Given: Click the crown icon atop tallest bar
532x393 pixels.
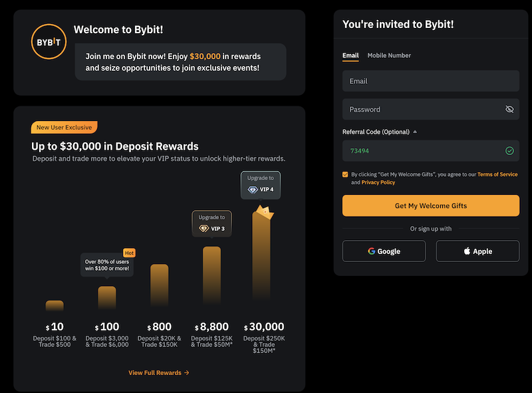Looking at the screenshot, I should (262, 211).
